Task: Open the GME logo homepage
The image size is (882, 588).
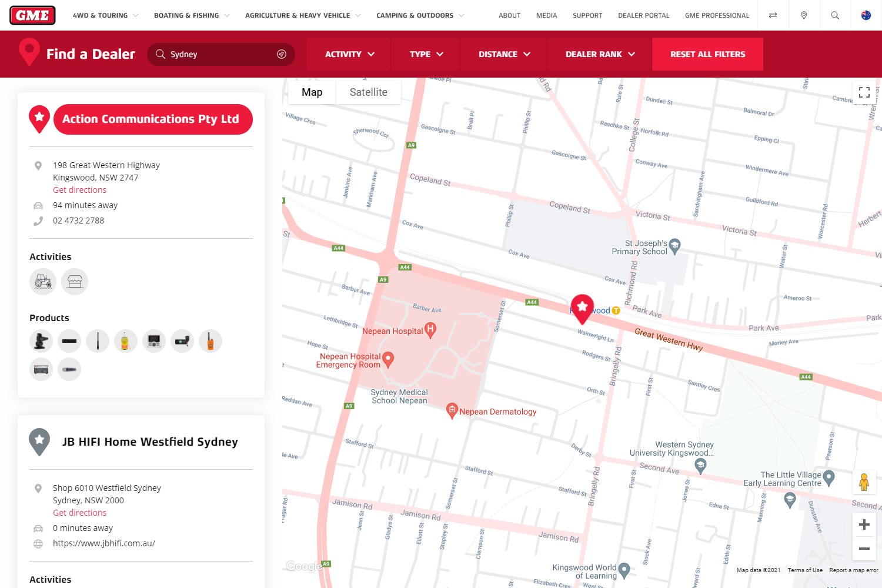Action: click(x=32, y=15)
